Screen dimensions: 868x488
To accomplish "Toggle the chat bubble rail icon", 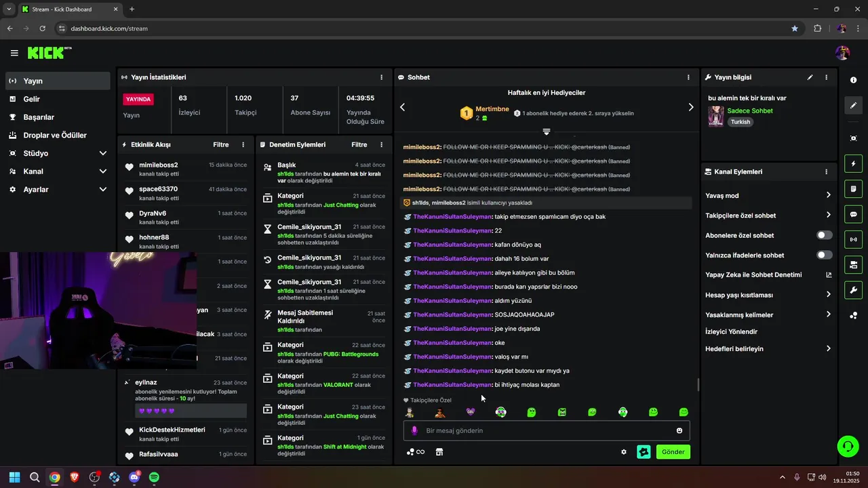I will point(853,214).
